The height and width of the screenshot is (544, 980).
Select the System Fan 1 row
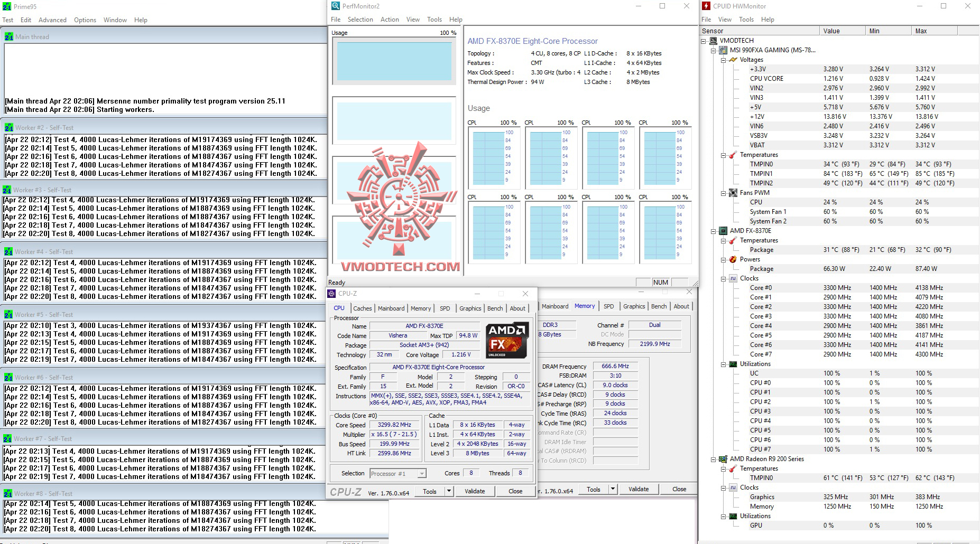[839, 212]
